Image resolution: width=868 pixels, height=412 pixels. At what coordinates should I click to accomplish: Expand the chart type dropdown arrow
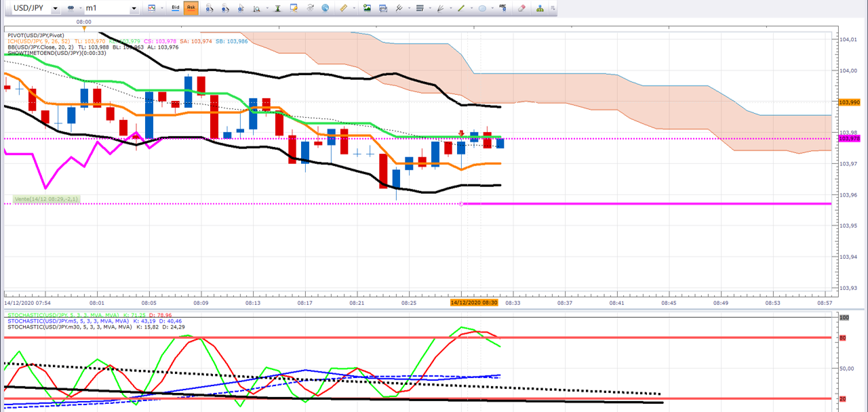162,8
